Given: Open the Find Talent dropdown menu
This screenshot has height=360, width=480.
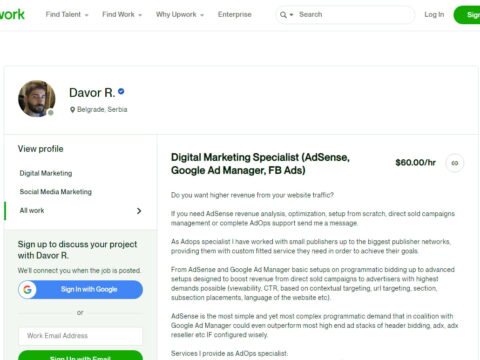Looking at the screenshot, I should click(x=67, y=15).
